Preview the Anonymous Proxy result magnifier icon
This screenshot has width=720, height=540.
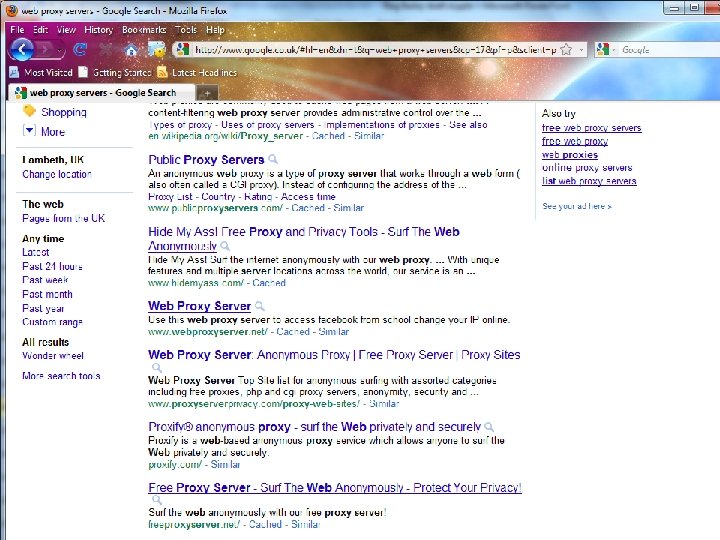coord(157,367)
